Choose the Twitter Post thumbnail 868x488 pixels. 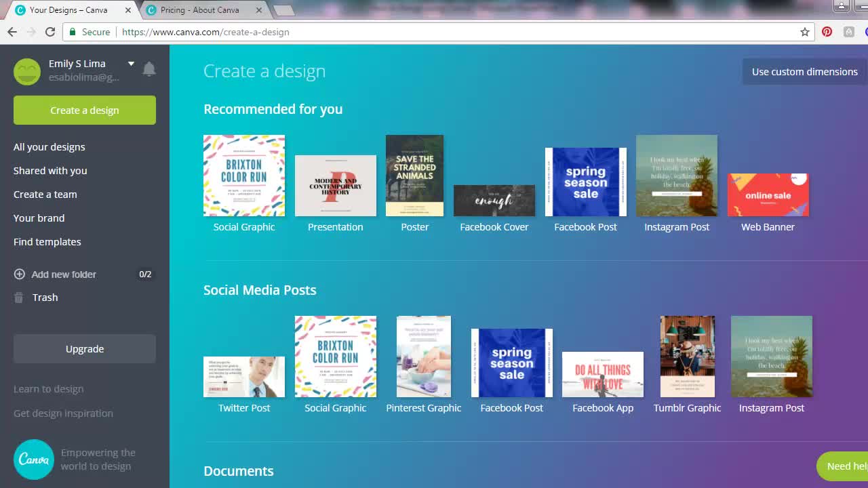click(244, 377)
